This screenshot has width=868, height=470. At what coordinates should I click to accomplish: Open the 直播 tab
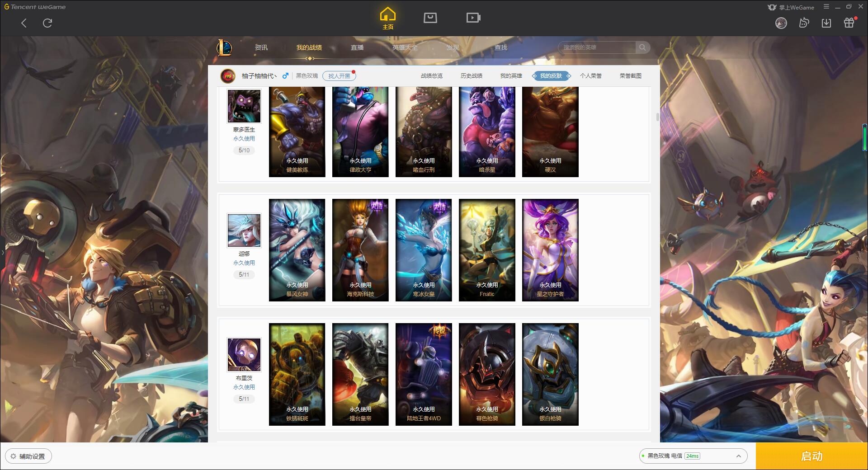click(357, 47)
